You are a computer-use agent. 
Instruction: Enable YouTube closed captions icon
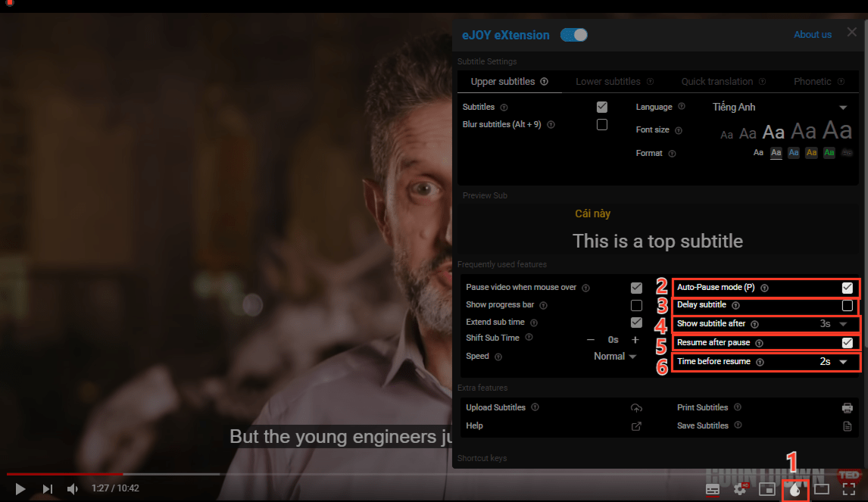point(713,489)
